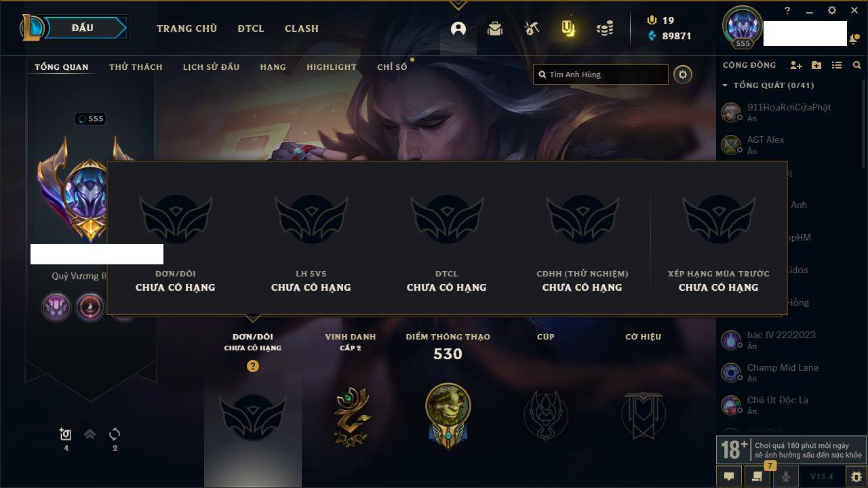Open the Store coins icon
The width and height of the screenshot is (868, 488).
(x=605, y=28)
